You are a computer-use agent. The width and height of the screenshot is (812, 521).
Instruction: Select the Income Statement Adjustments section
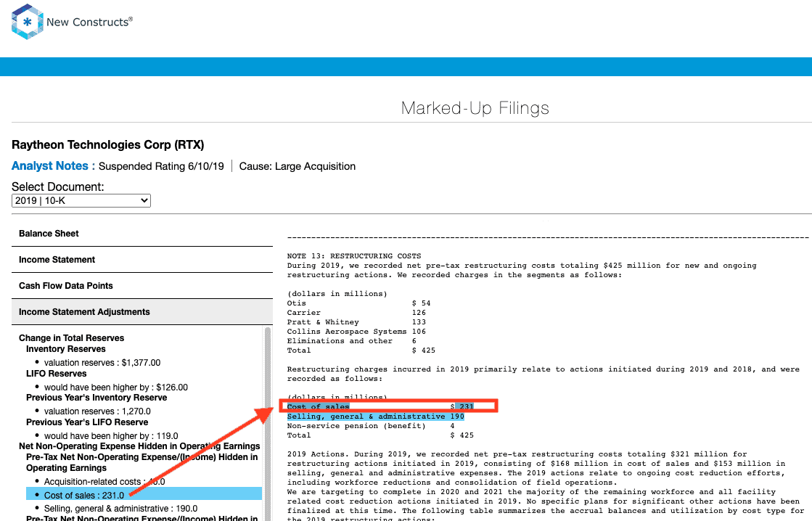142,312
